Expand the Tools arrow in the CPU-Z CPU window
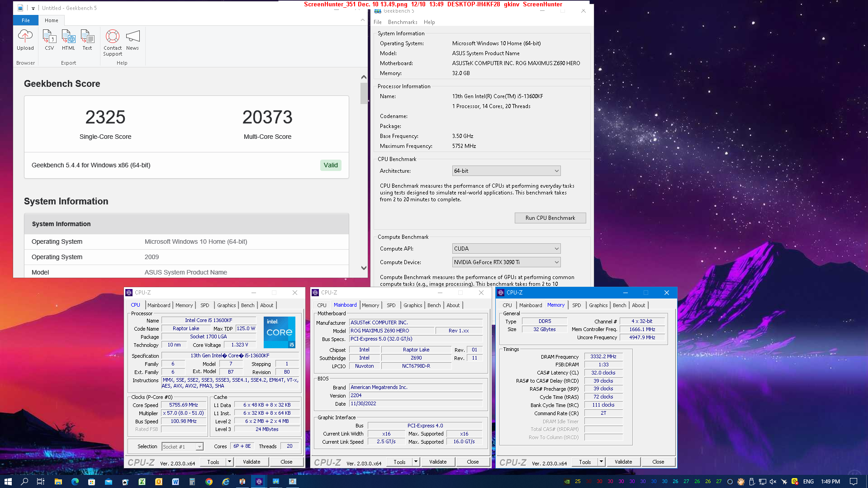The image size is (868, 488). (x=230, y=462)
